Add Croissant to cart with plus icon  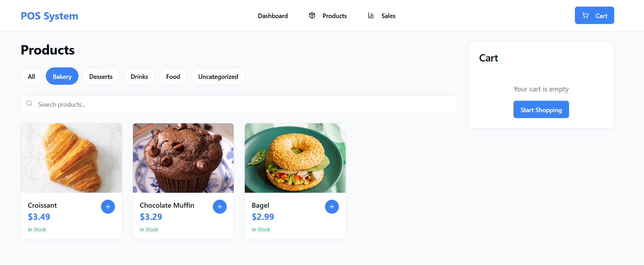(x=108, y=207)
